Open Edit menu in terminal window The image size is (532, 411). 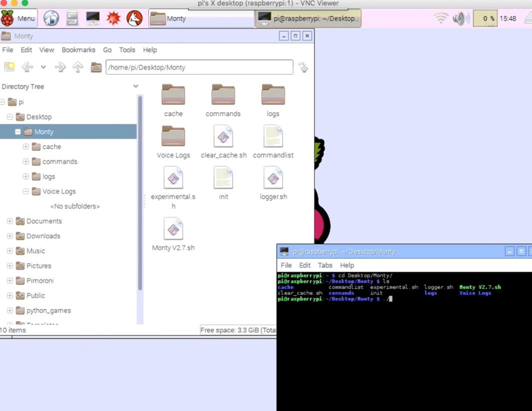pyautogui.click(x=305, y=266)
